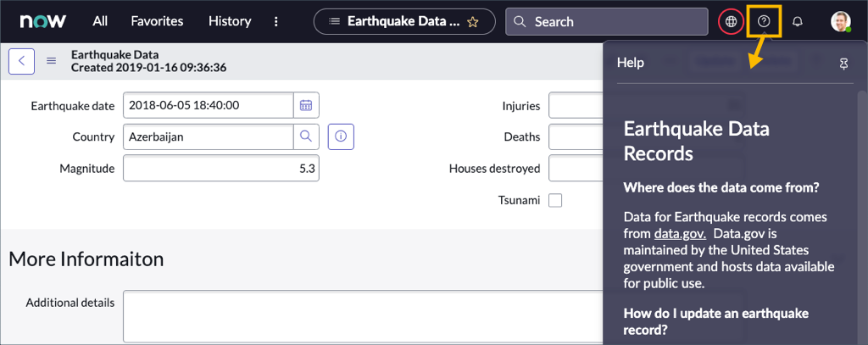Viewport: 868px width, 345px height.
Task: Expand the three-dot more menus option
Action: coord(276,21)
